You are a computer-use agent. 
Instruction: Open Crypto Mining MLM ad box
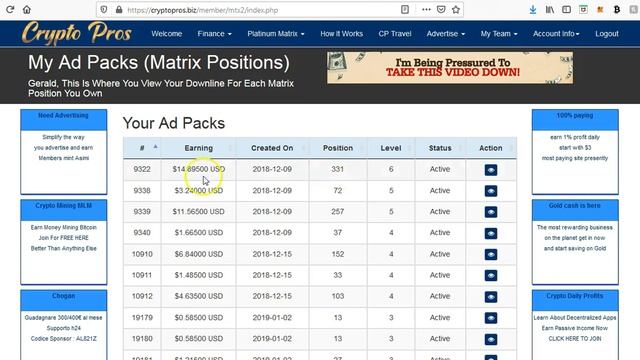coord(64,242)
